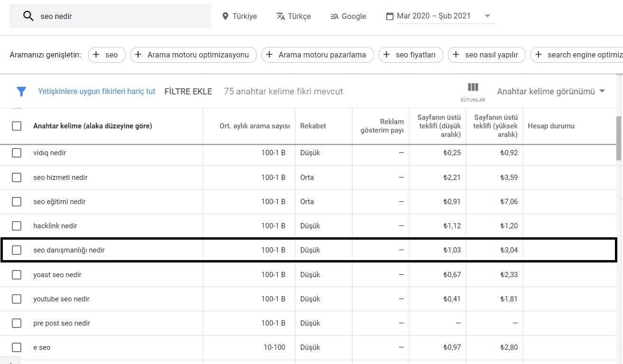Check the 'seo hizmeti nedir' row checkbox
This screenshot has height=364, width=623.
[x=17, y=177]
